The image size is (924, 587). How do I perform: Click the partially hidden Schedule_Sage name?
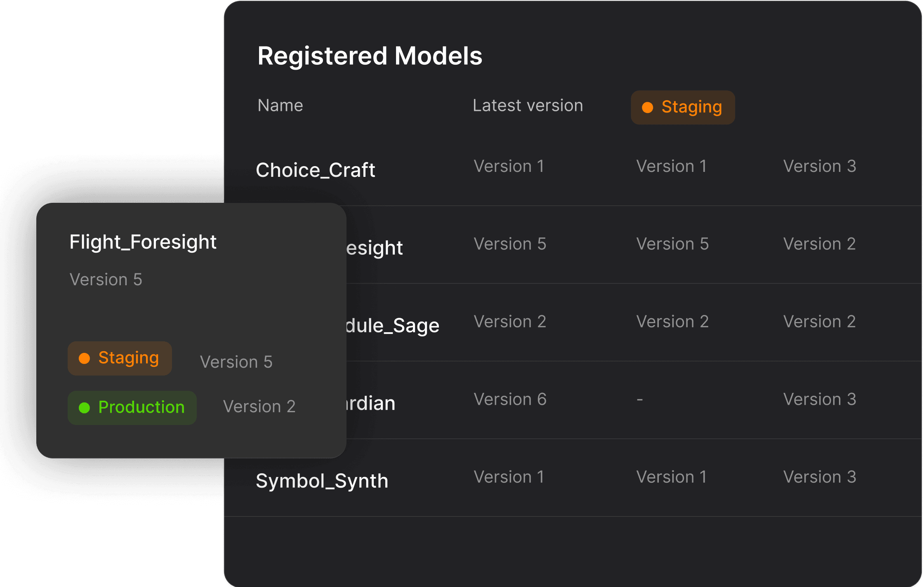pyautogui.click(x=393, y=326)
